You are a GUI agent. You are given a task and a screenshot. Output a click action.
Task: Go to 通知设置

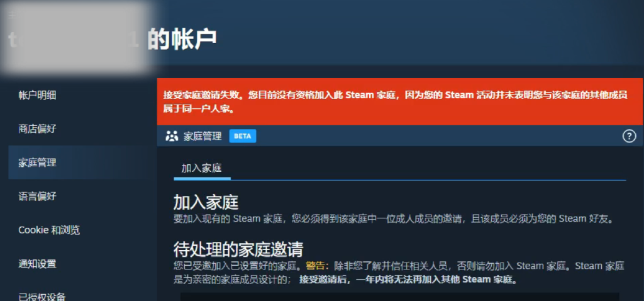pyautogui.click(x=37, y=264)
